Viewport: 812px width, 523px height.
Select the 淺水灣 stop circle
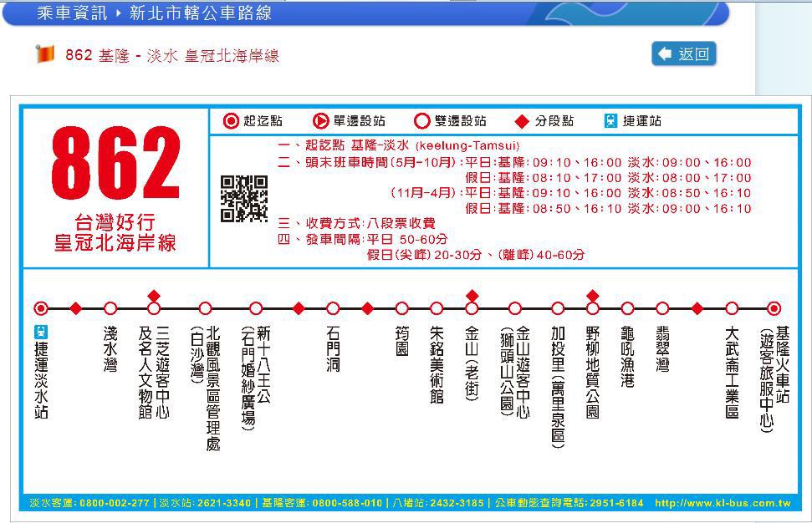[x=110, y=308]
